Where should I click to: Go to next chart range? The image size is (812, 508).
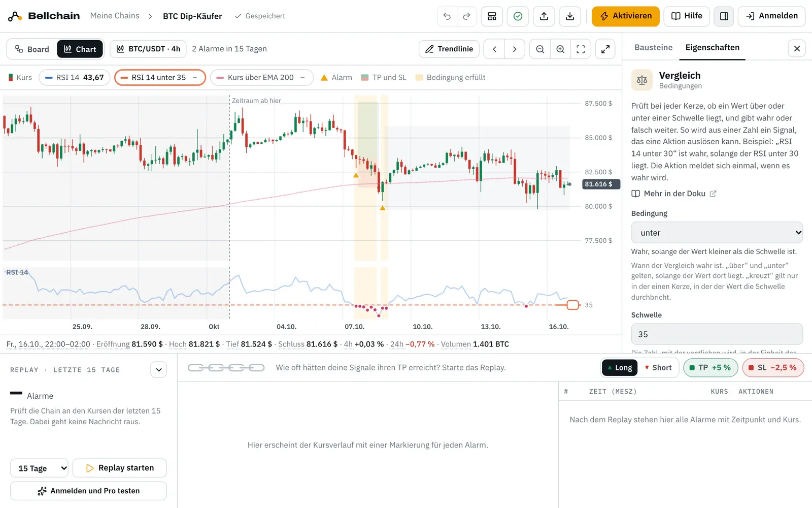point(515,49)
